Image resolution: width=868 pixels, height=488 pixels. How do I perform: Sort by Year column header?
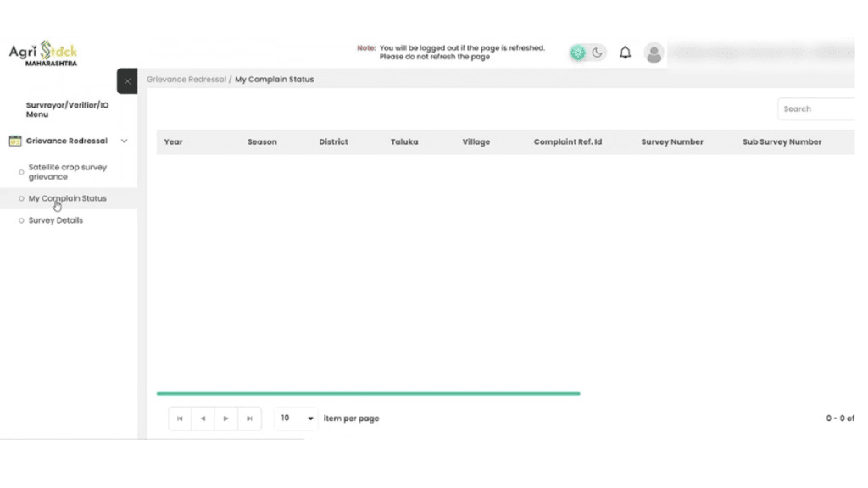[173, 142]
